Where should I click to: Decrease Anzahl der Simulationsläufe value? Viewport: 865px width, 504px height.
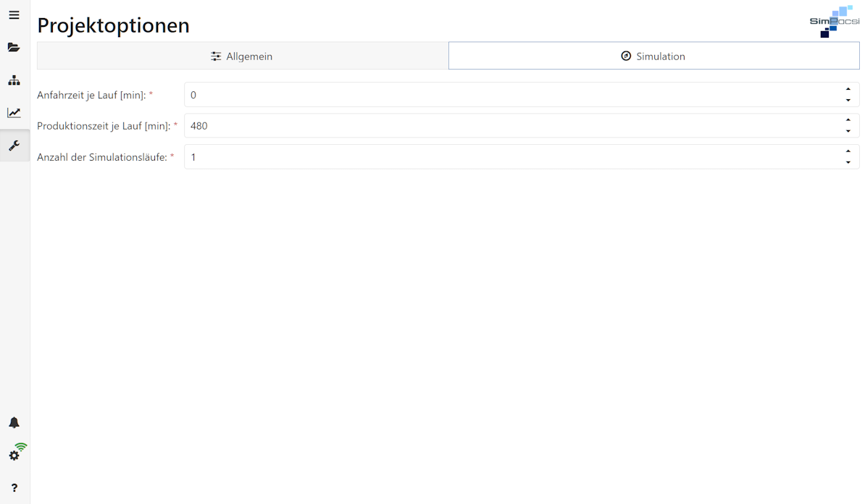click(x=848, y=162)
